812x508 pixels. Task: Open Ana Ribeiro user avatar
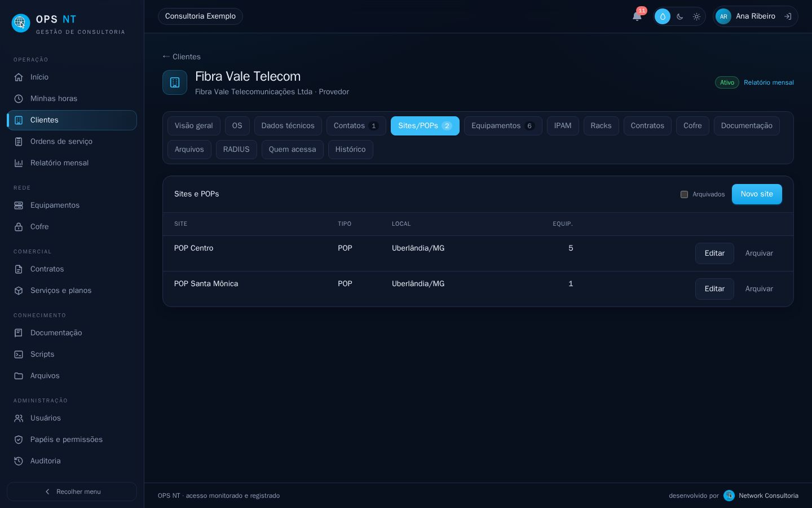pos(723,16)
